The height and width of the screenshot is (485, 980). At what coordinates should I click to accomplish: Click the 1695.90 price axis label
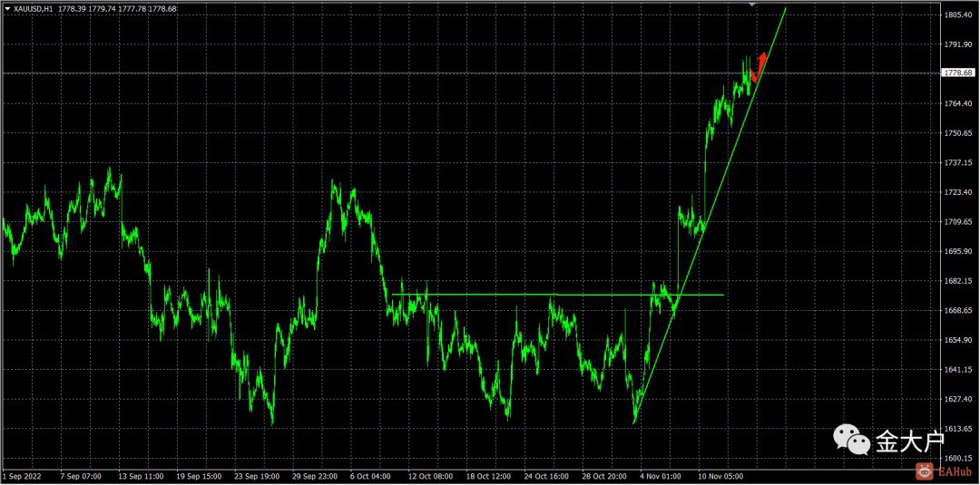point(957,251)
